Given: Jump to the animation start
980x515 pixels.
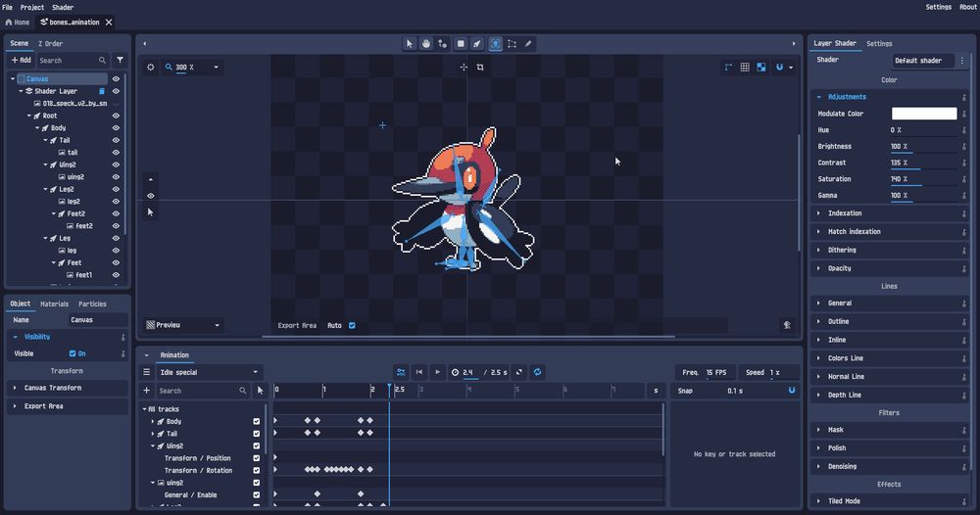Looking at the screenshot, I should tap(419, 372).
